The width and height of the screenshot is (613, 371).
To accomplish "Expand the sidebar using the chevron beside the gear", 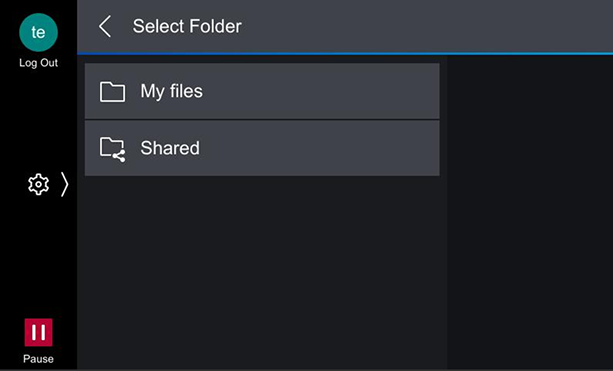I will [65, 185].
